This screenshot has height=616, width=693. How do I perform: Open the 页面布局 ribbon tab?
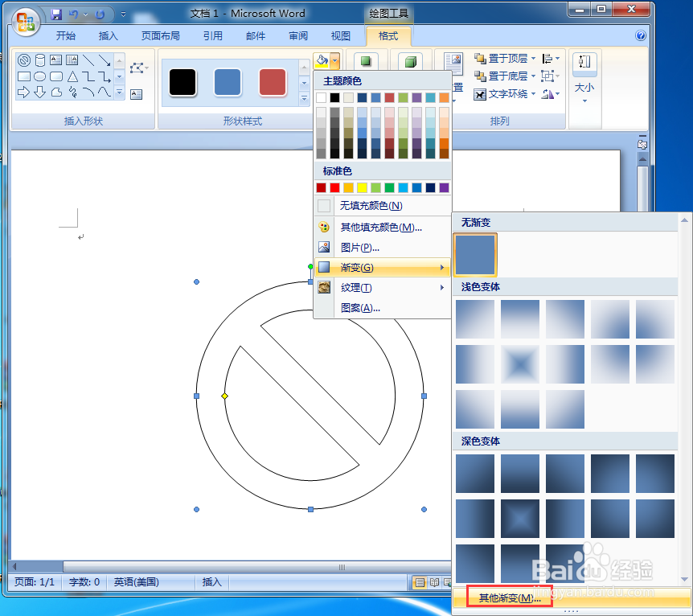[x=161, y=36]
